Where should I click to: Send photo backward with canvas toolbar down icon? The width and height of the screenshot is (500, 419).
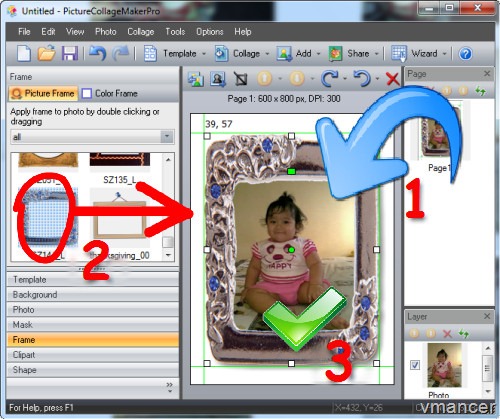(297, 79)
